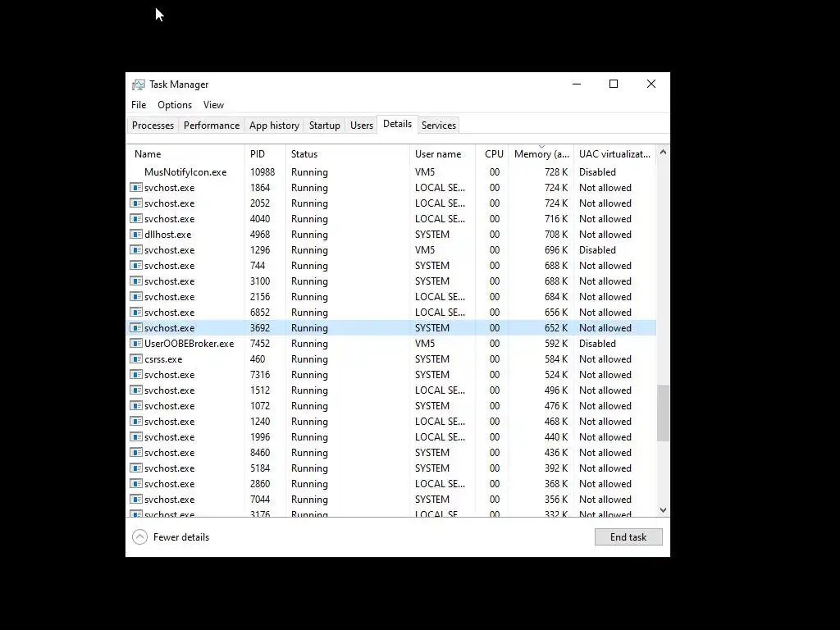Click process icon of UserOOBEBroker.exe

coord(136,344)
